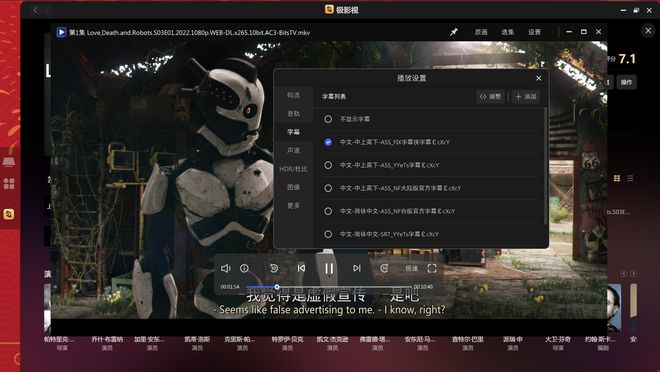
Task: Switch to grid view in 极影视
Action: click(x=617, y=178)
